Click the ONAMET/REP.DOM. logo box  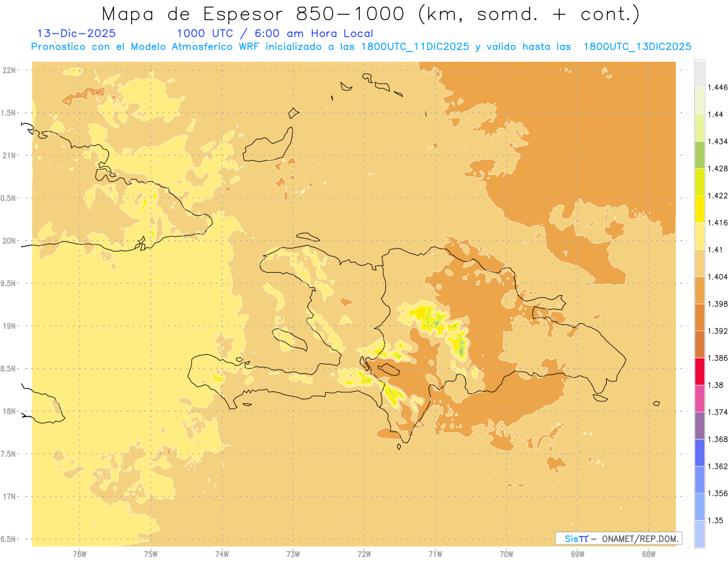[618, 538]
